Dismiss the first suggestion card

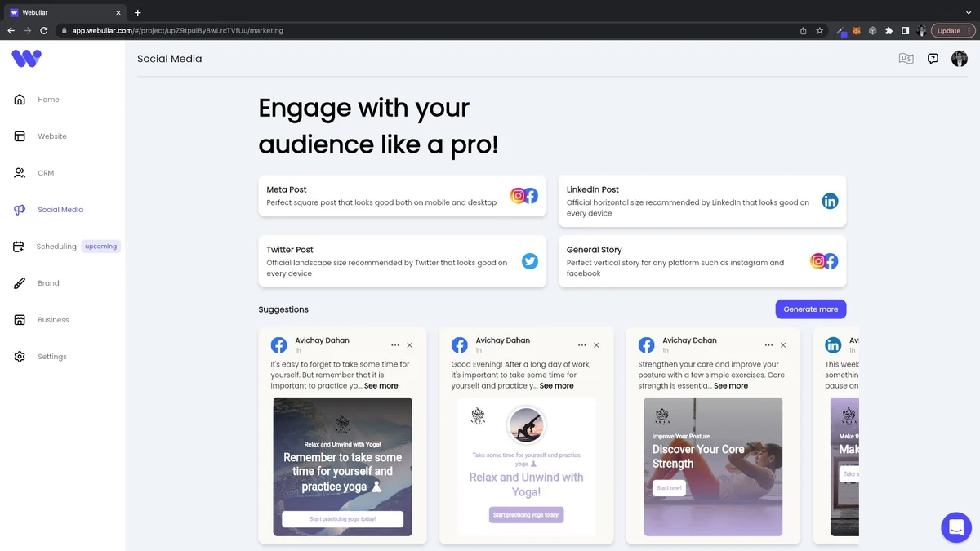410,345
